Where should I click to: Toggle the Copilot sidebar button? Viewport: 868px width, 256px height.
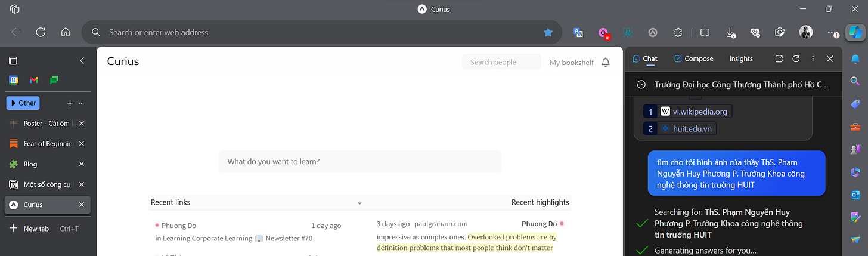(855, 32)
